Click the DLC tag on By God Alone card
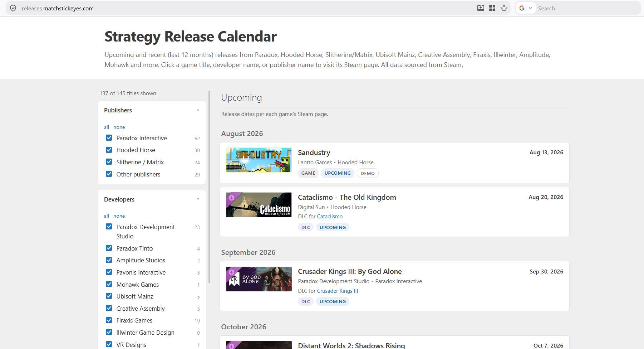 click(306, 301)
